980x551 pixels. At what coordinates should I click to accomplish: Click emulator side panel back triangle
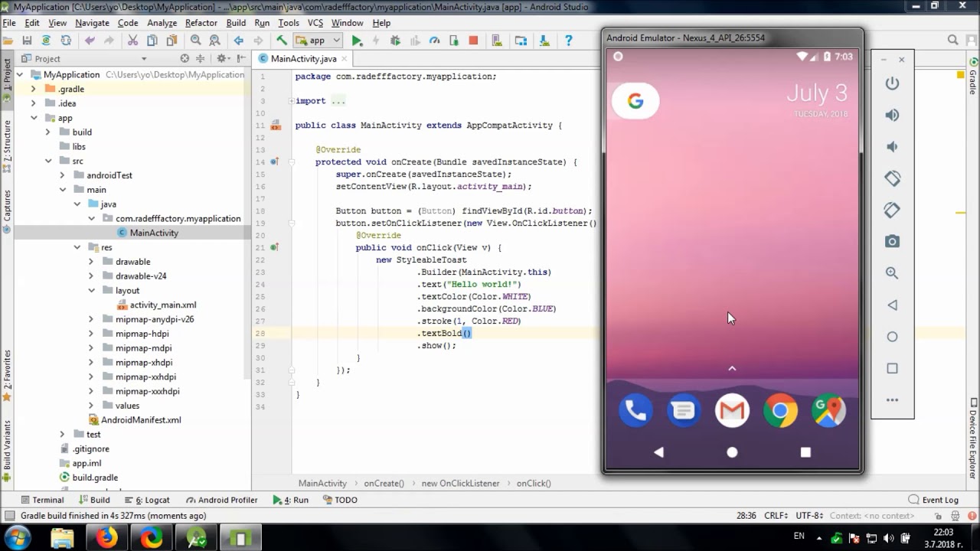pos(892,305)
